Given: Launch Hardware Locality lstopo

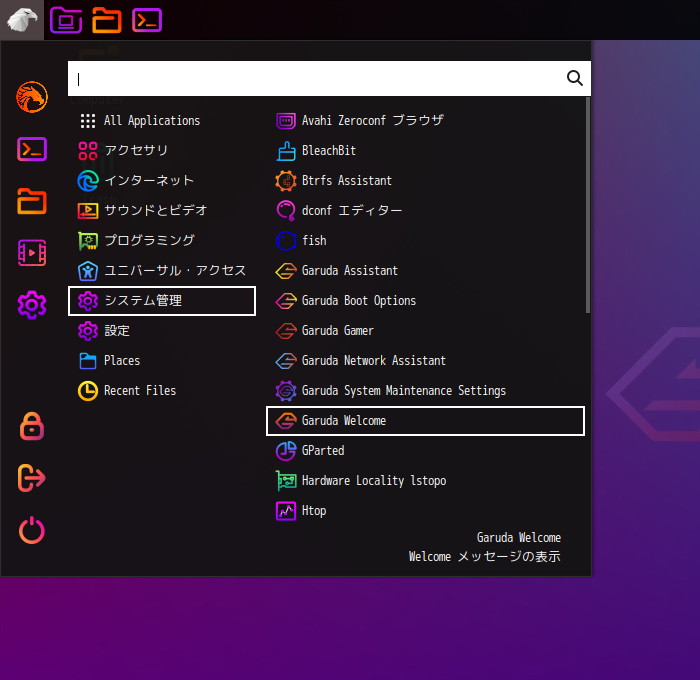Looking at the screenshot, I should [x=425, y=480].
